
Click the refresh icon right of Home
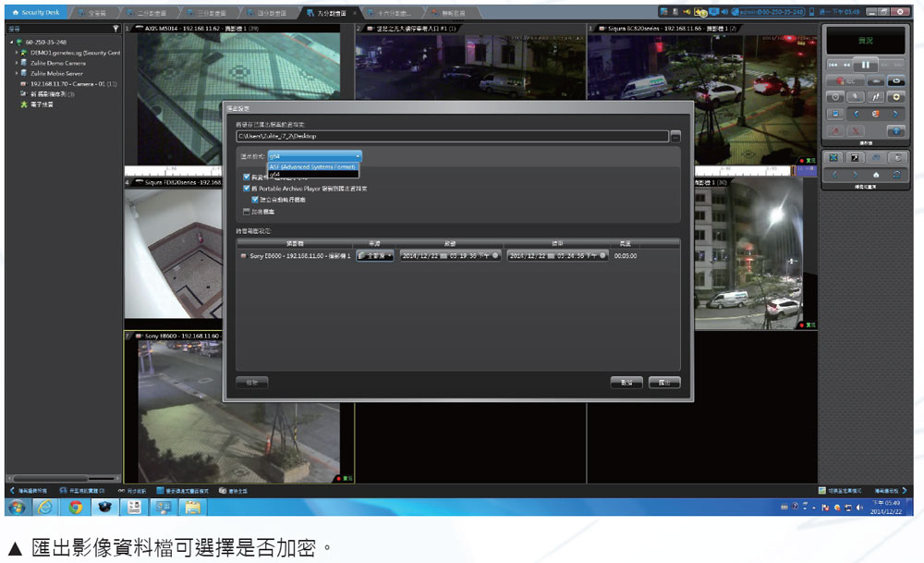pyautogui.click(x=896, y=175)
